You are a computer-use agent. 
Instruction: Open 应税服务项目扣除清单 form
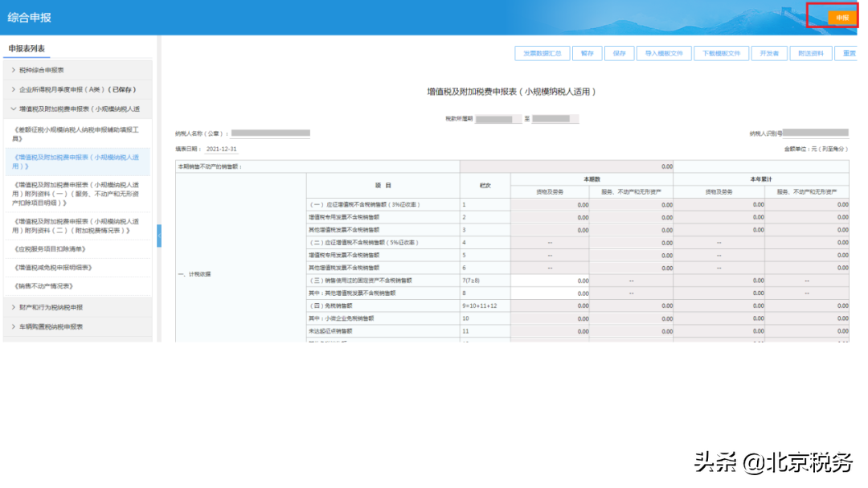click(x=77, y=249)
